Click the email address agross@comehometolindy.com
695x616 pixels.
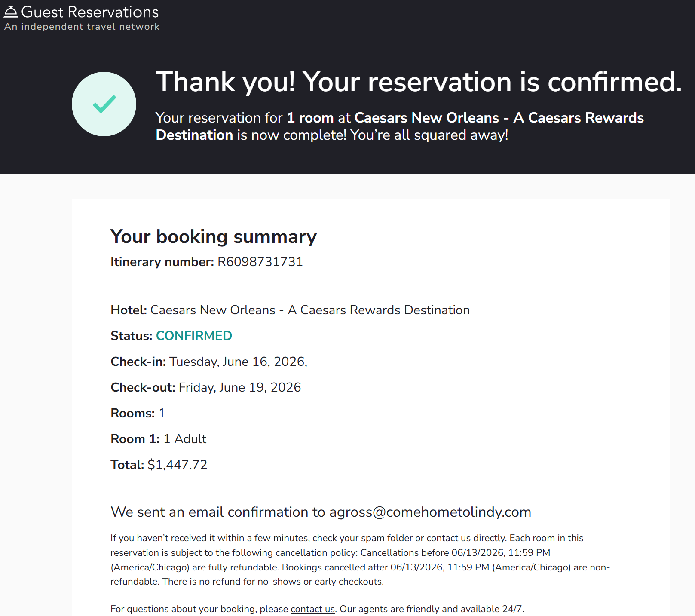pyautogui.click(x=430, y=512)
